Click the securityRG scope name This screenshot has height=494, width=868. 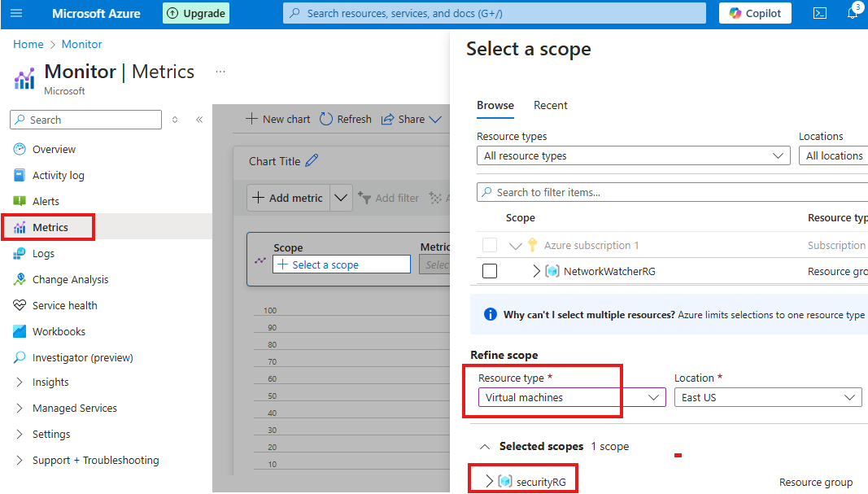pyautogui.click(x=541, y=482)
